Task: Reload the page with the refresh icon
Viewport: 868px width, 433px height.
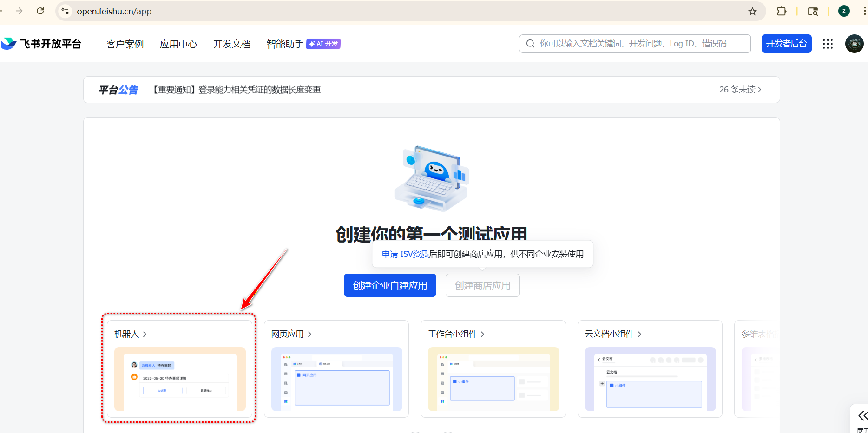Action: (40, 11)
